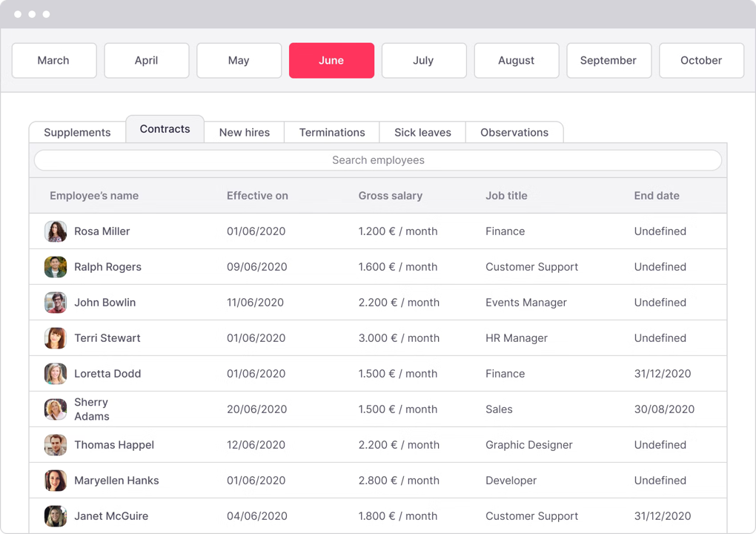This screenshot has width=756, height=534.
Task: View the Sick leaves tab
Action: point(422,132)
